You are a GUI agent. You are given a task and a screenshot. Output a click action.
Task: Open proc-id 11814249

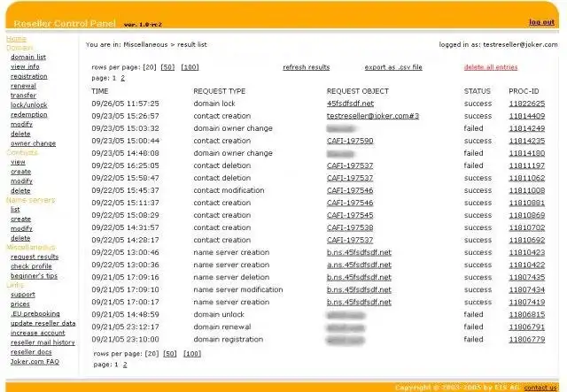527,128
